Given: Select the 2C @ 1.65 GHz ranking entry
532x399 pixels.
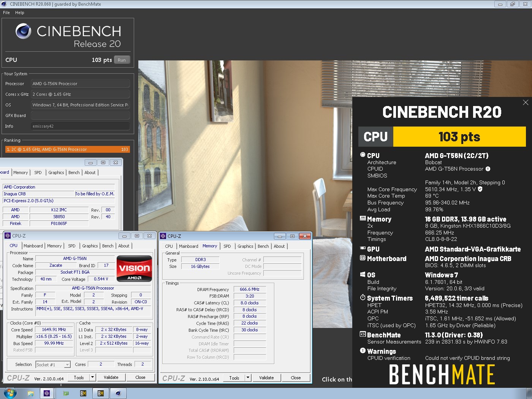Looking at the screenshot, I should [67, 149].
